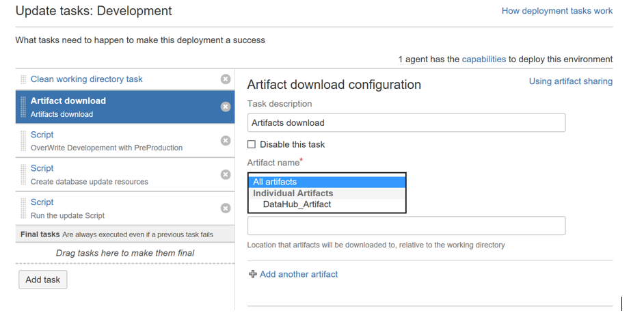Remove the Clean working directory task
The height and width of the screenshot is (324, 644).
click(x=226, y=79)
